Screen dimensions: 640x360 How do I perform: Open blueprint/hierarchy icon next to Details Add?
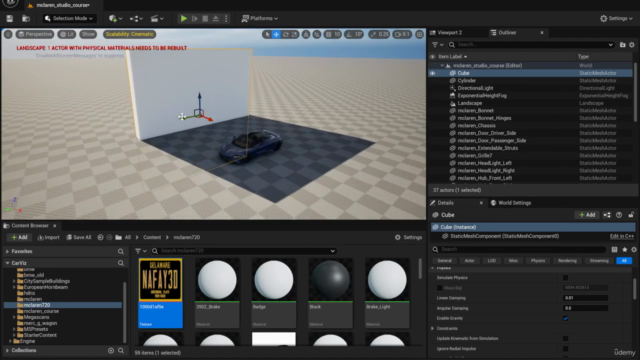point(607,215)
